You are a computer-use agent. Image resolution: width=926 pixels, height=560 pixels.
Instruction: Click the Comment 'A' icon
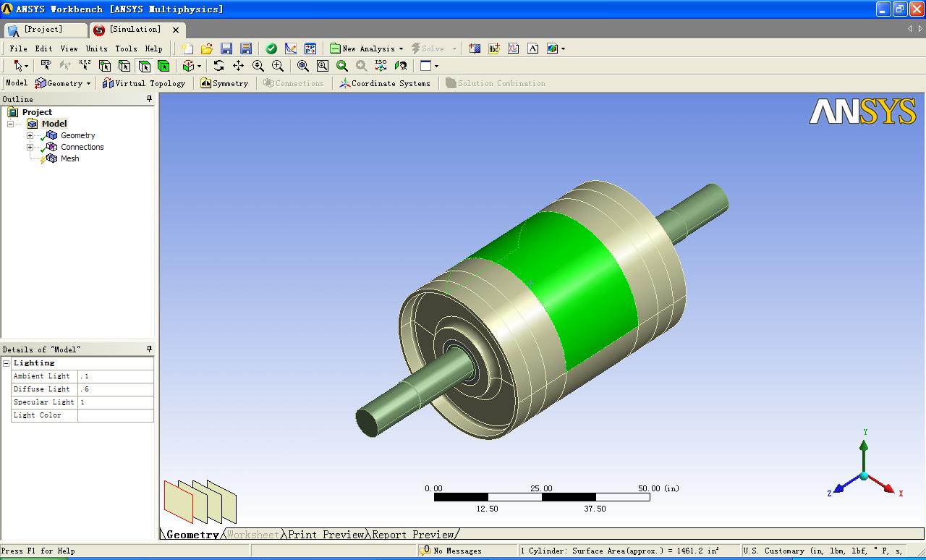[533, 48]
